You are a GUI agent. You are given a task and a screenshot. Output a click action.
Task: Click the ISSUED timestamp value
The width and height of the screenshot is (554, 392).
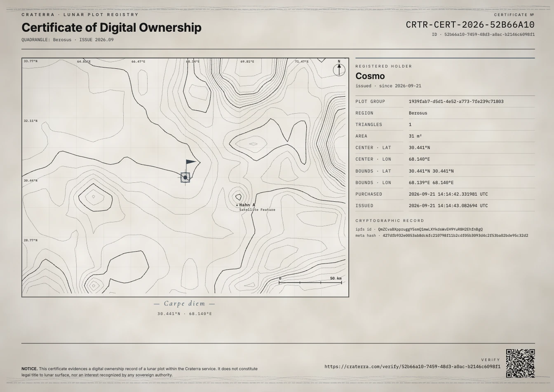pyautogui.click(x=448, y=205)
